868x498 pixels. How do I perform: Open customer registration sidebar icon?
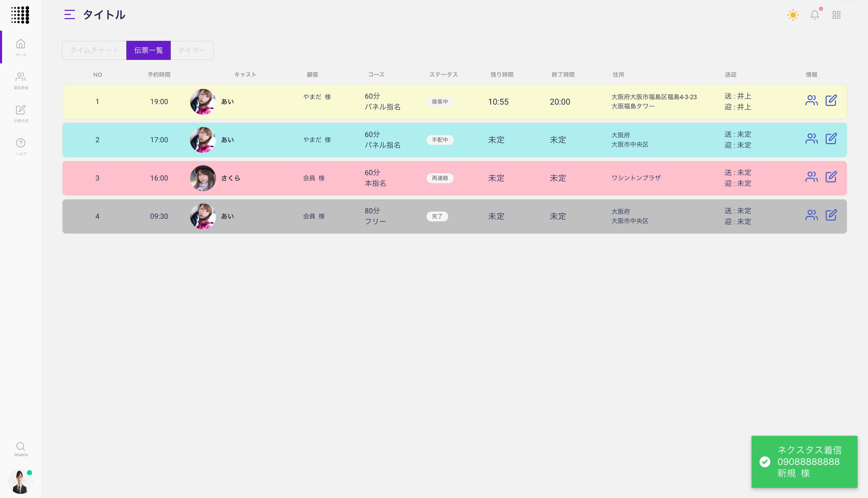tap(20, 77)
